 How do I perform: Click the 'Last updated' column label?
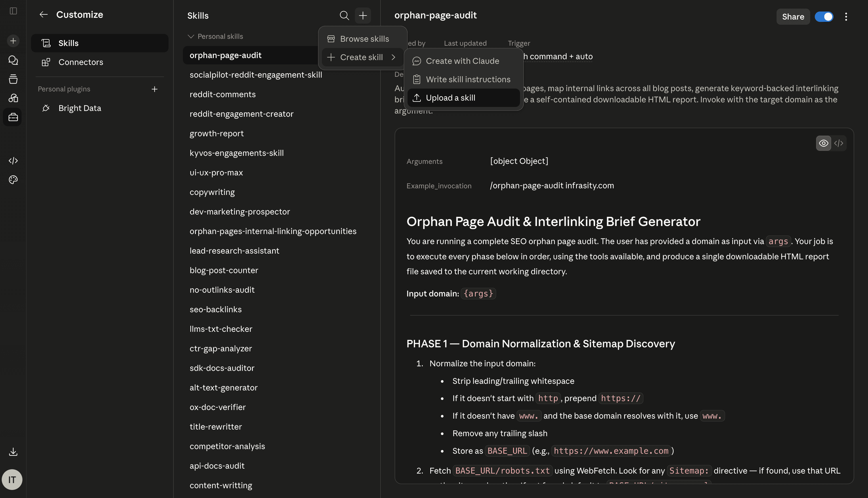tap(465, 43)
